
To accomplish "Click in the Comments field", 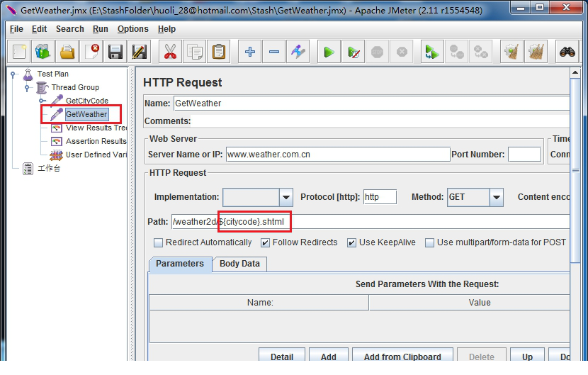I will (x=380, y=121).
